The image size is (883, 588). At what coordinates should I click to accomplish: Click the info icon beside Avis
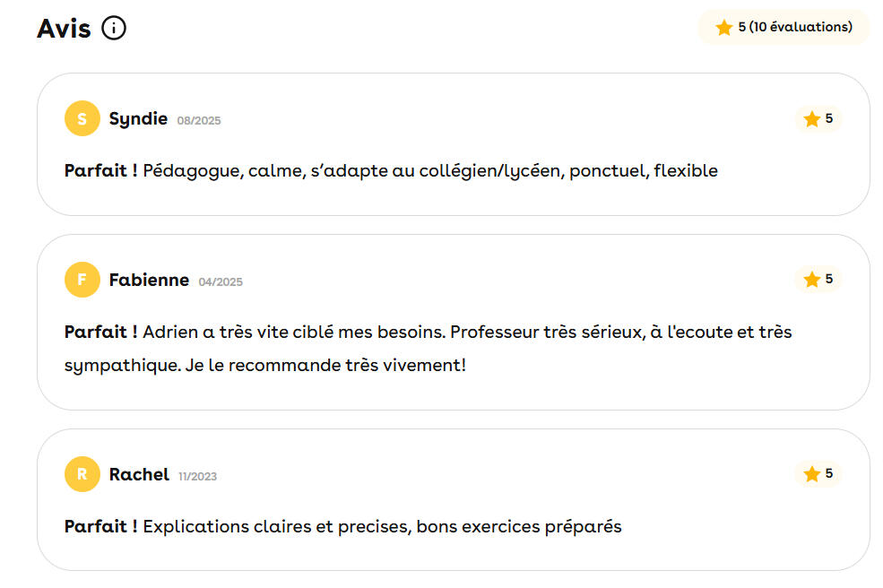pos(114,28)
